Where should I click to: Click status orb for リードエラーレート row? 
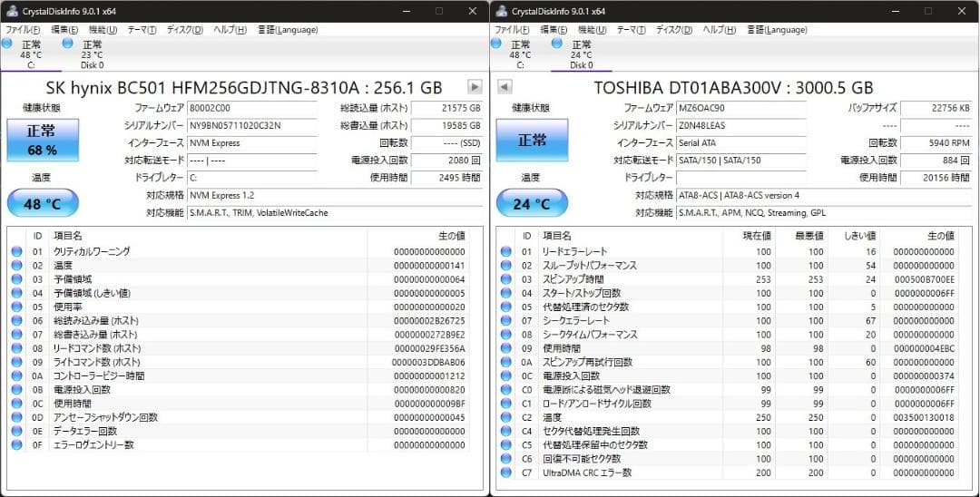[x=505, y=251]
